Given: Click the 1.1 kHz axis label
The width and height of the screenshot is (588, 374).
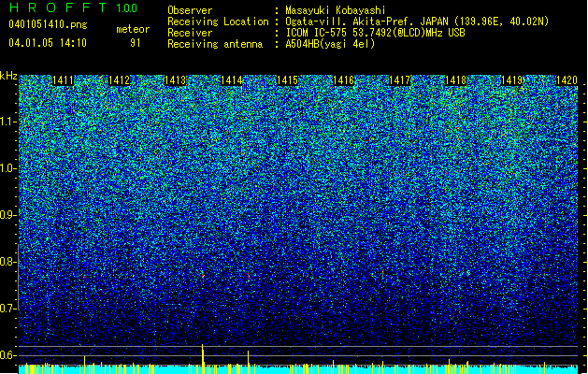Looking at the screenshot, I should 7,122.
